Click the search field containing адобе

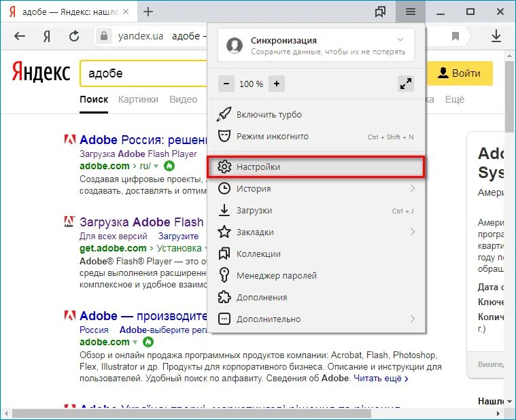(x=143, y=73)
